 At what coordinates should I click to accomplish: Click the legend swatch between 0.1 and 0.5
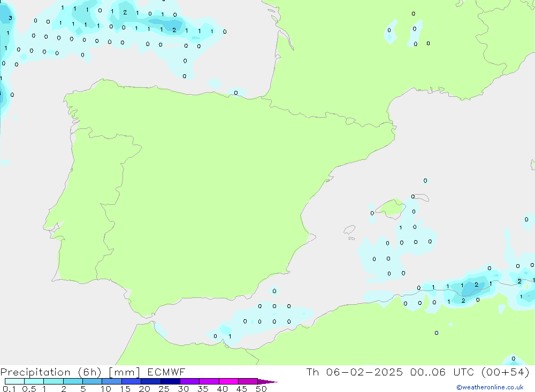point(14,381)
